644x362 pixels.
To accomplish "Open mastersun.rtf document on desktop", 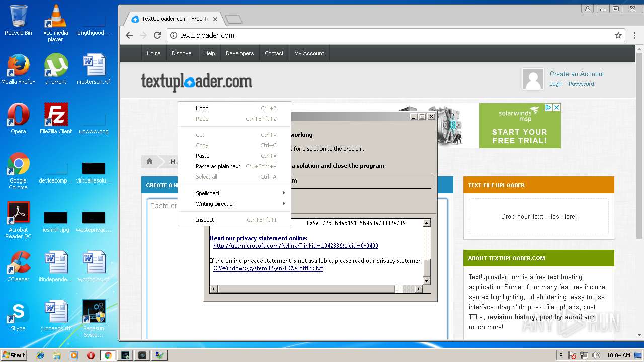I will point(94,69).
